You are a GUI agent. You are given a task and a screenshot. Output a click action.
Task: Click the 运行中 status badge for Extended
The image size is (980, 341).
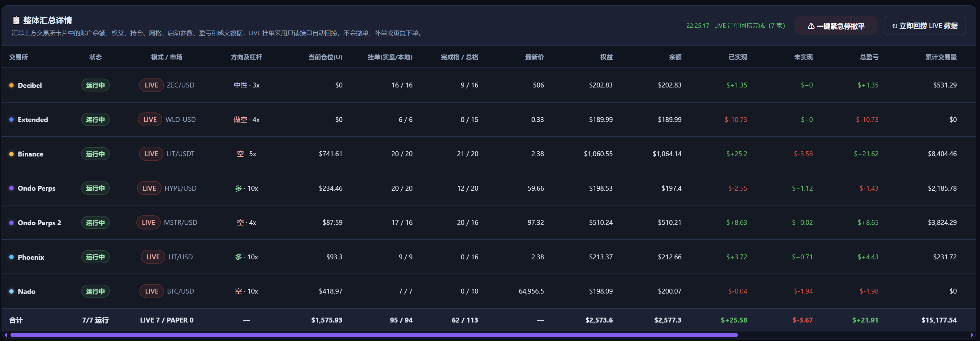click(96, 120)
